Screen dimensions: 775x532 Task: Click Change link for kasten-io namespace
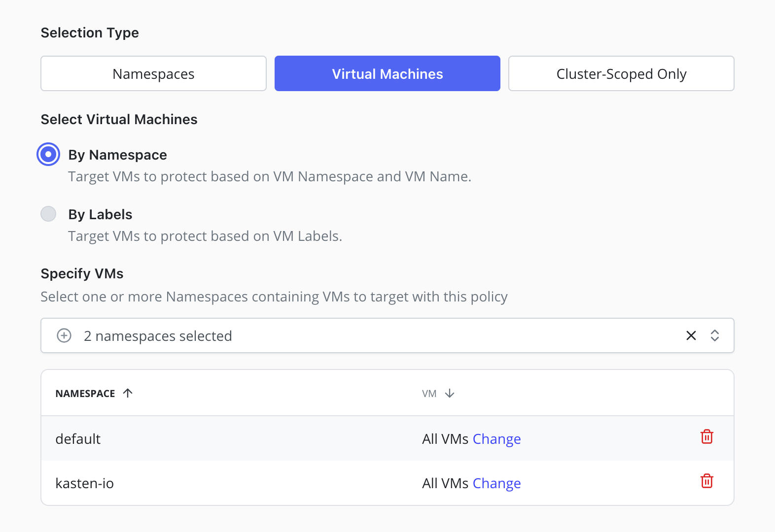(496, 483)
